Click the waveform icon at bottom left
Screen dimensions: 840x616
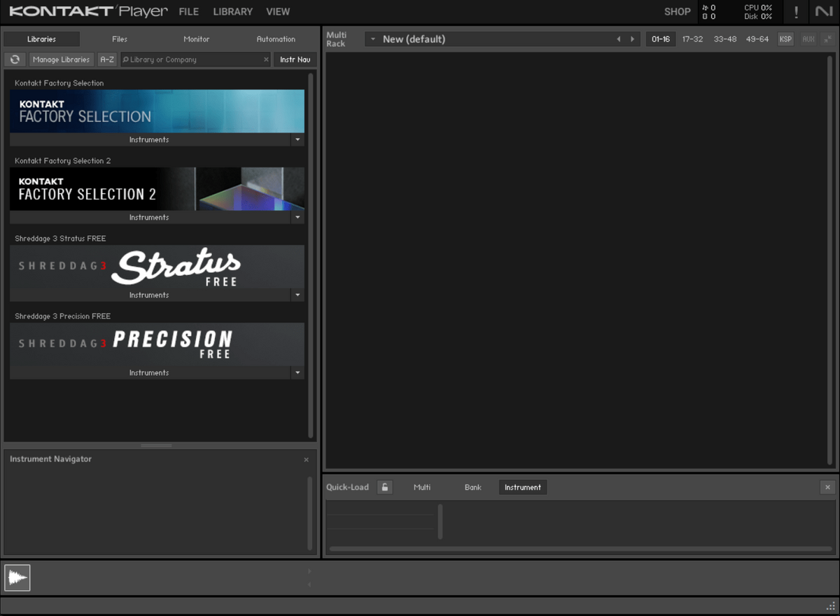tap(17, 577)
